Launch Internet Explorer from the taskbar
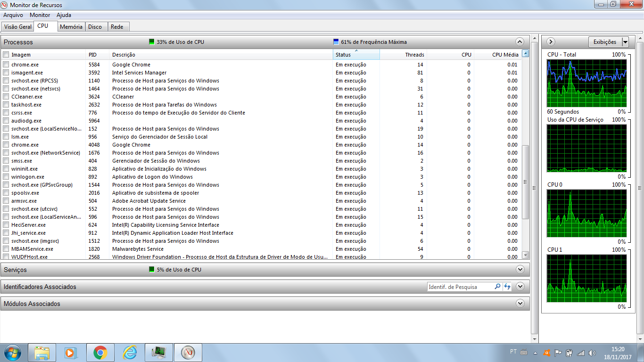The image size is (644, 362). point(129,353)
